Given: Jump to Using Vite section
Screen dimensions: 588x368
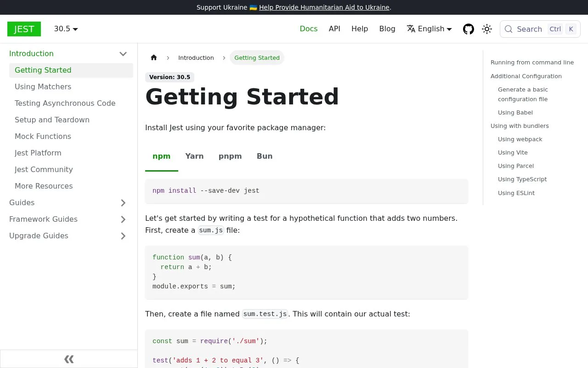Looking at the screenshot, I should (x=513, y=153).
